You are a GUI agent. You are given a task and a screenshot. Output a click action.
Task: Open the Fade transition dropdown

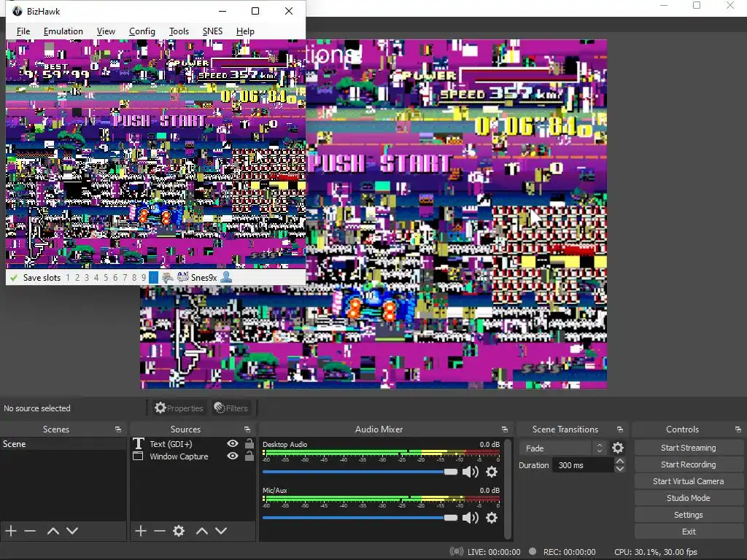tap(562, 448)
